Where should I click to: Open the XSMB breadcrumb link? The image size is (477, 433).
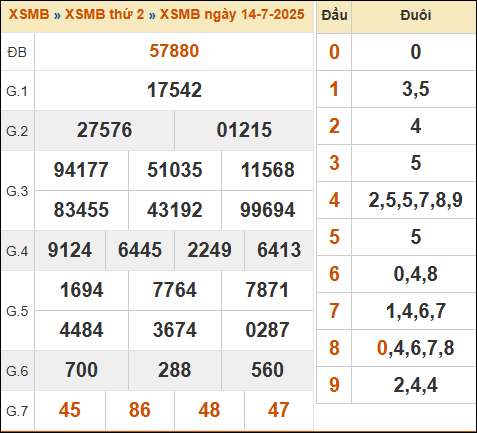point(29,14)
